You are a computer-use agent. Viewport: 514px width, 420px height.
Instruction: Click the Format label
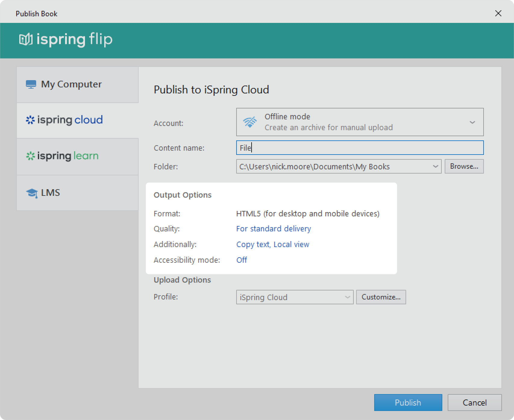click(x=167, y=214)
